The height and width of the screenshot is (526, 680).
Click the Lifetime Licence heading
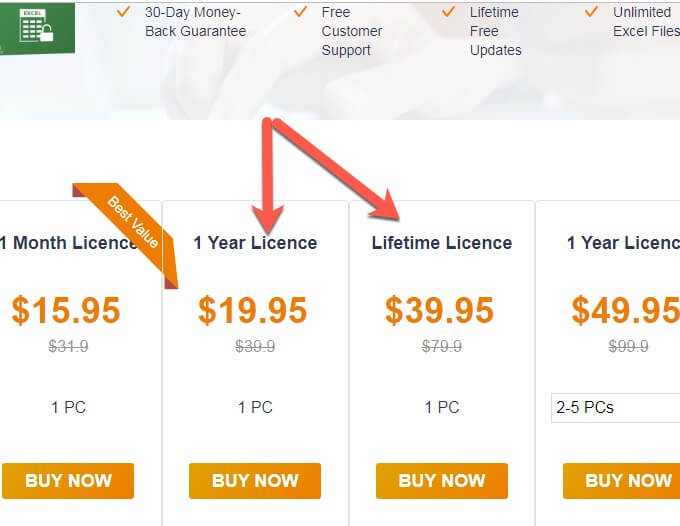[441, 243]
